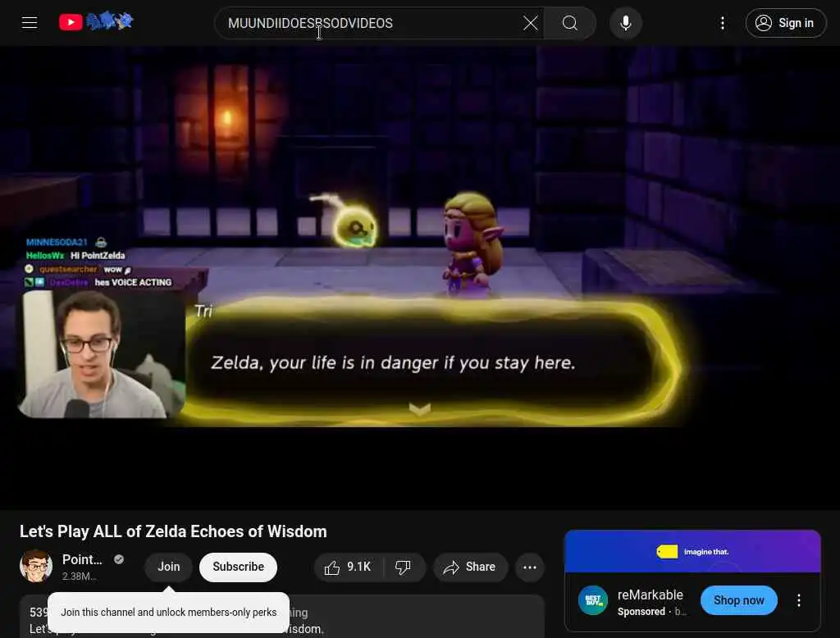Viewport: 840px width, 638px height.
Task: Open the PointCrow channel avatar
Action: pos(36,566)
